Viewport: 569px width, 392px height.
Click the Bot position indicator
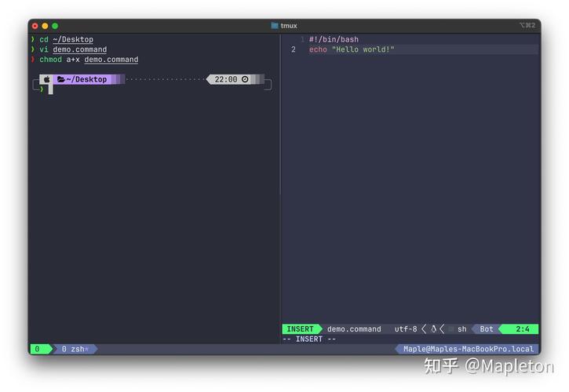click(x=487, y=329)
